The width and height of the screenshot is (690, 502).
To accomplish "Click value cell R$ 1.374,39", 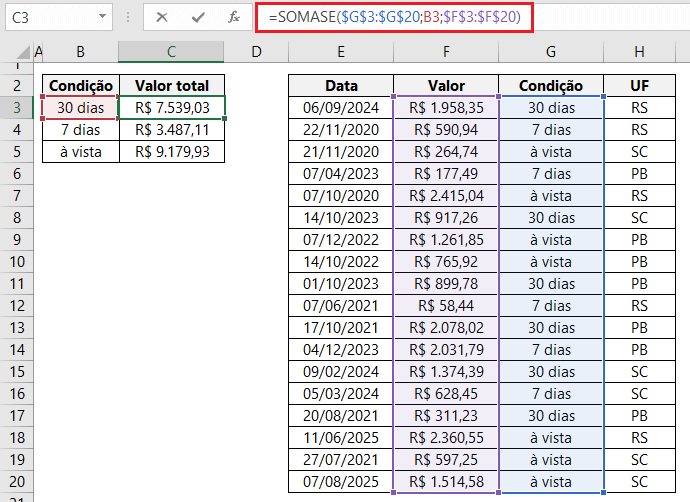I will click(x=446, y=371).
